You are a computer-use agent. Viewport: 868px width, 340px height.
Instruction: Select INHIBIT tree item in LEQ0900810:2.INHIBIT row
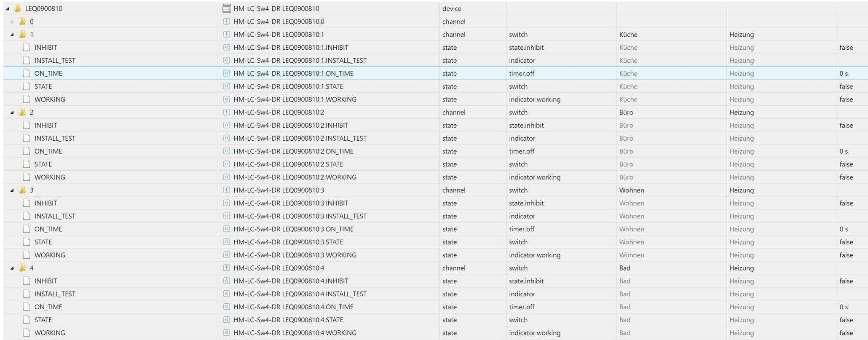click(46, 126)
